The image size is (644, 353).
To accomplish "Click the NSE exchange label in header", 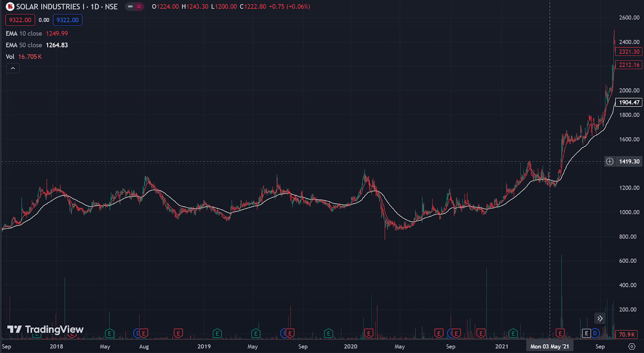I will click(x=111, y=6).
